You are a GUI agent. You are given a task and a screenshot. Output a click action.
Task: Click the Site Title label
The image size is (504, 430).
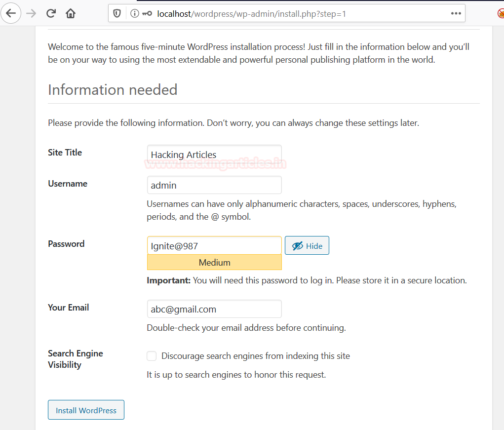65,153
